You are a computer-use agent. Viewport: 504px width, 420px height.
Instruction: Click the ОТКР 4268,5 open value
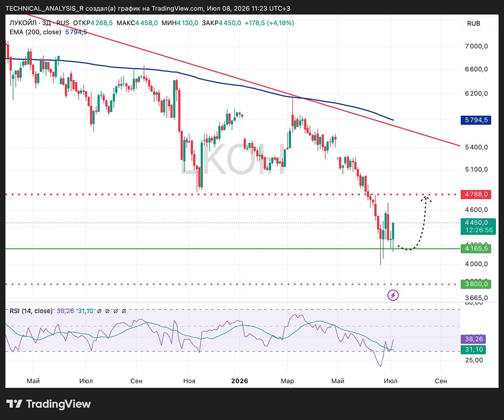93,23
